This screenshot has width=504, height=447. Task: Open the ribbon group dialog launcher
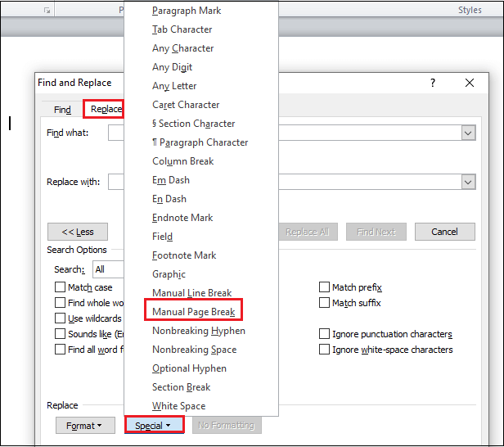[x=47, y=11]
